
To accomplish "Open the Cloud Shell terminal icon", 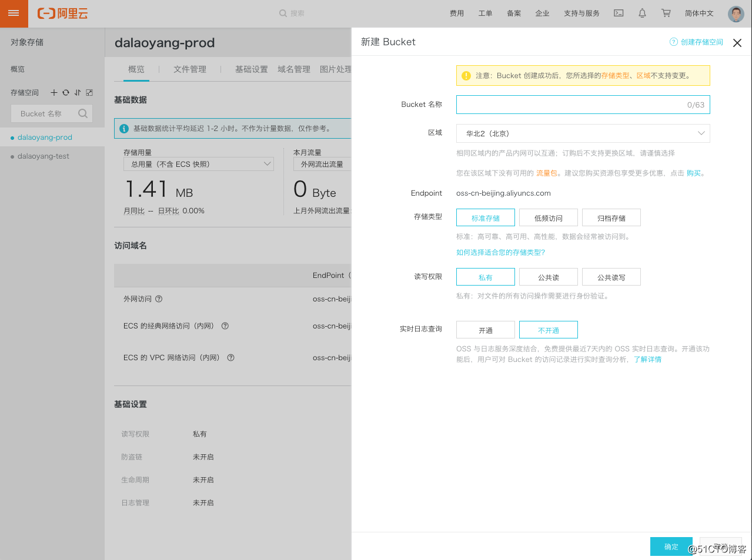I will point(619,13).
